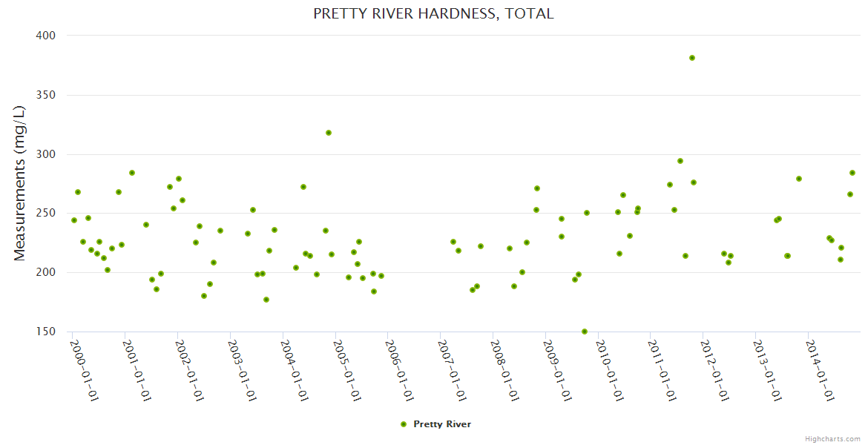
Task: Select the rightmost data point in late 2014
Action: (852, 173)
